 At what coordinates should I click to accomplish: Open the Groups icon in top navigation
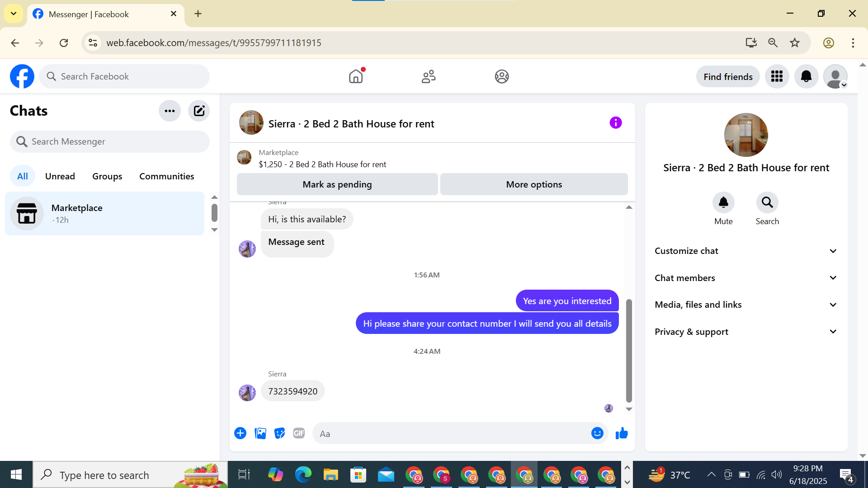pyautogui.click(x=502, y=76)
